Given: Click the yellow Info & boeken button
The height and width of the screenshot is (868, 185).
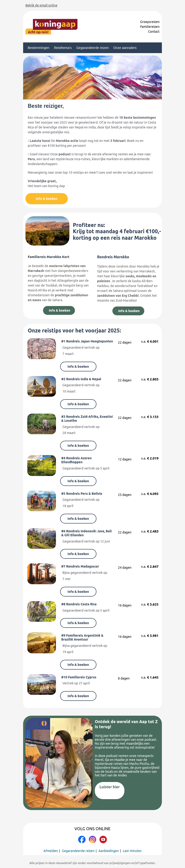Looking at the screenshot, I should pyautogui.click(x=46, y=199).
